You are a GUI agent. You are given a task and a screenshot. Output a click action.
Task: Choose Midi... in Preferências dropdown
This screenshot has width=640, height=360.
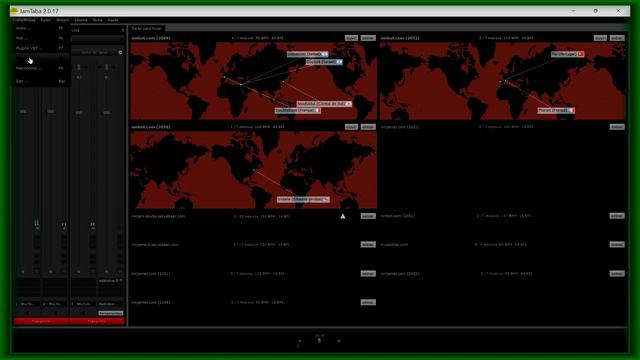click(40, 38)
